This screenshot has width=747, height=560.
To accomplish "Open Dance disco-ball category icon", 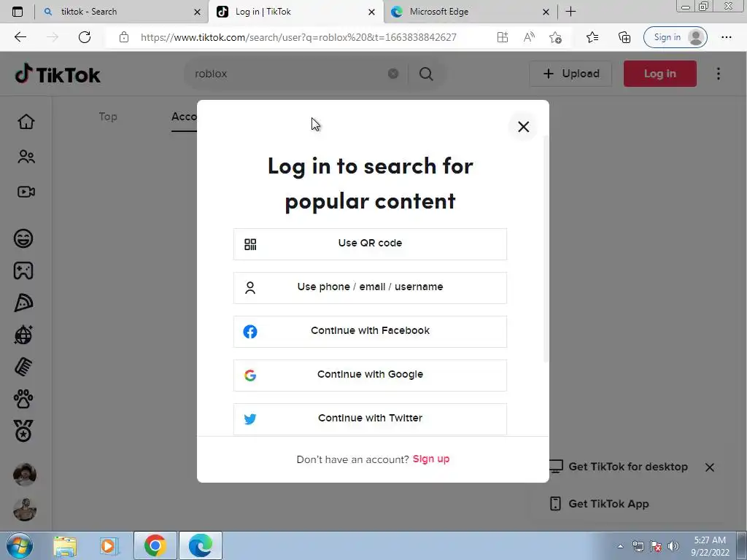I will [x=23, y=335].
